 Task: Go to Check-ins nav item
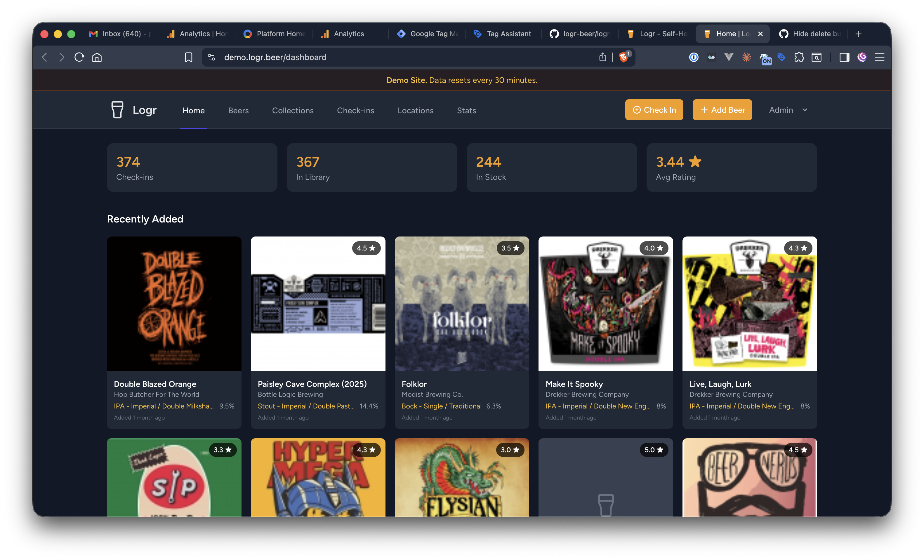pyautogui.click(x=355, y=110)
